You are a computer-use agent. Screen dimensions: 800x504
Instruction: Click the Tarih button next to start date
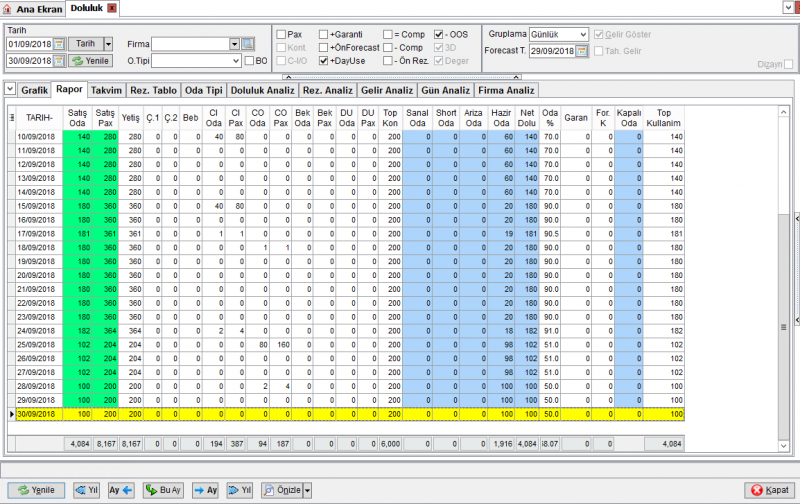pos(86,44)
